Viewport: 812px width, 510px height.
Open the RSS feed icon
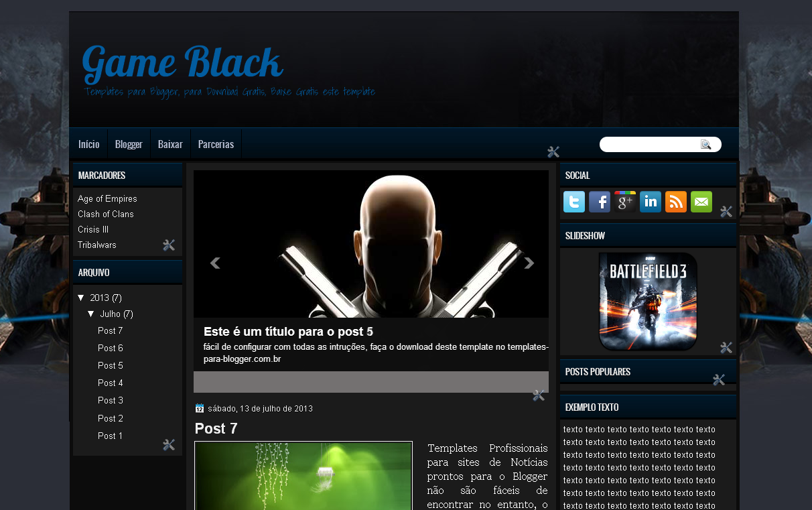676,202
